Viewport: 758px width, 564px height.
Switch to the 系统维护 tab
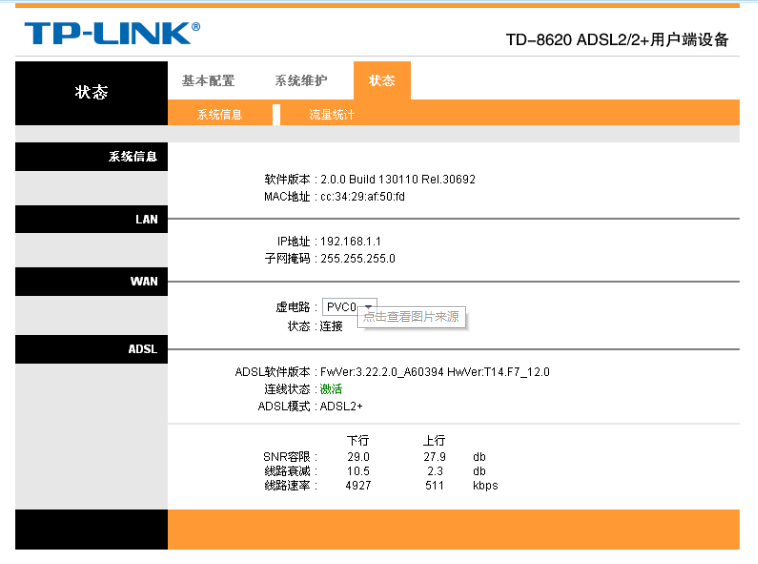(300, 81)
